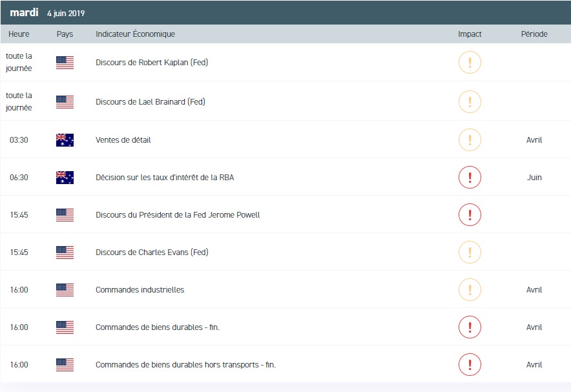Click the red impact icon for Jerome Powell speech
This screenshot has height=392, width=571.
[x=470, y=215]
